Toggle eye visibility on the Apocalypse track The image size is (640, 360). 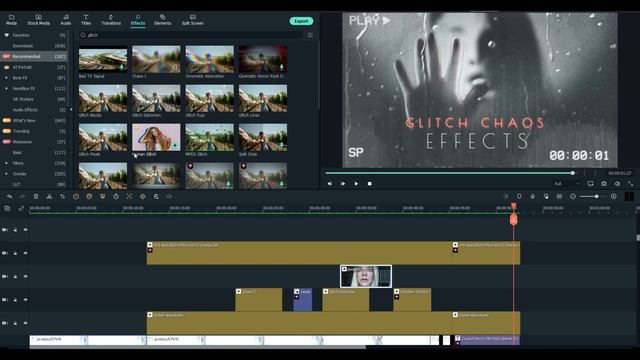[25, 323]
